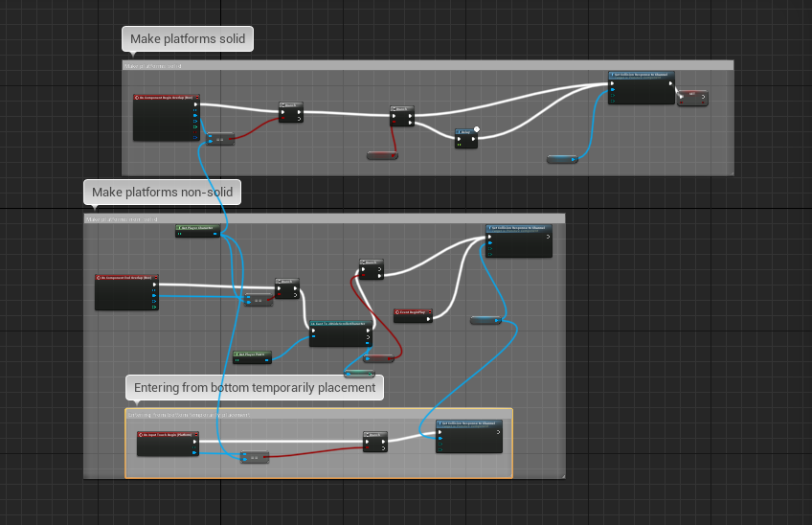Image resolution: width=812 pixels, height=525 pixels.
Task: Select the Cast To character node
Action: [340, 326]
